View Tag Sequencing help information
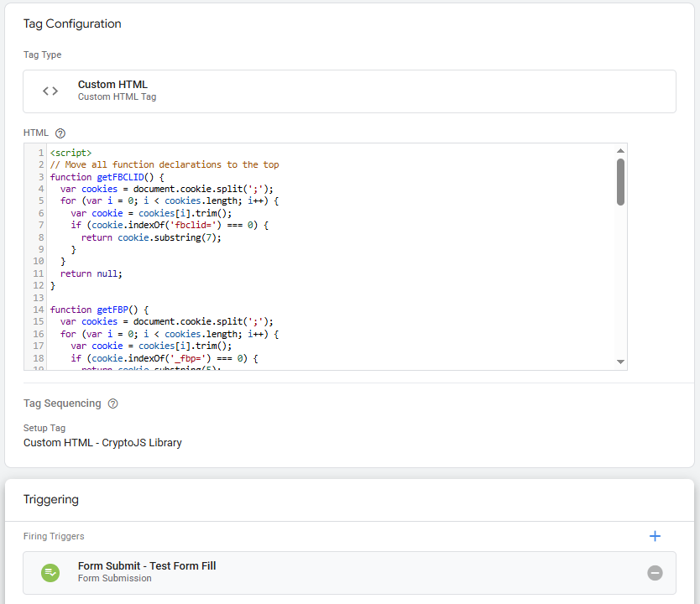 click(x=112, y=404)
